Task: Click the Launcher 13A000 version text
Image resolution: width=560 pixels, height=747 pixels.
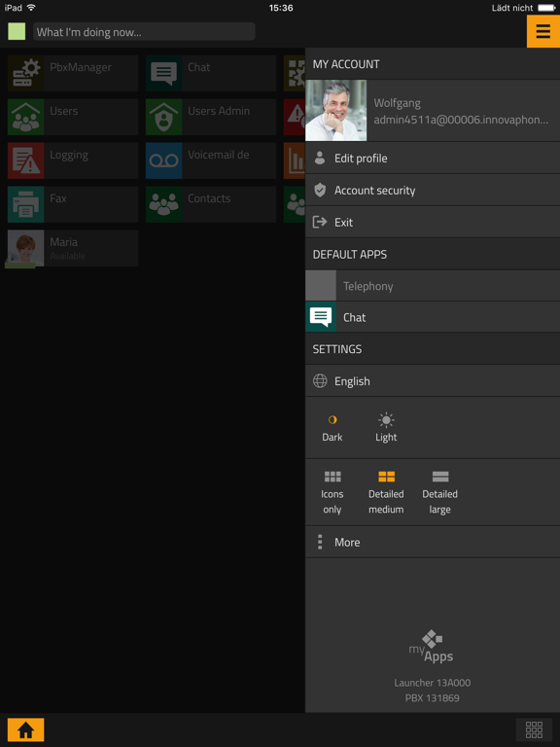Action: 433,683
